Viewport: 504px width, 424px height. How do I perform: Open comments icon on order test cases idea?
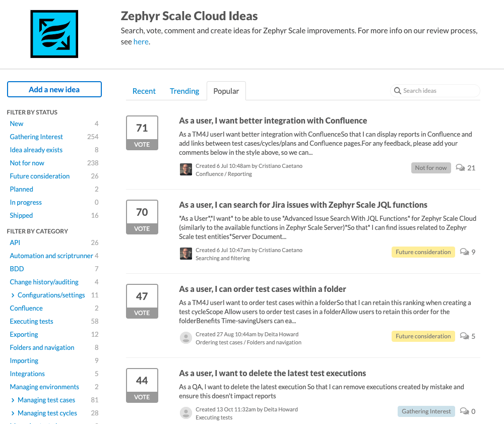pyautogui.click(x=465, y=336)
